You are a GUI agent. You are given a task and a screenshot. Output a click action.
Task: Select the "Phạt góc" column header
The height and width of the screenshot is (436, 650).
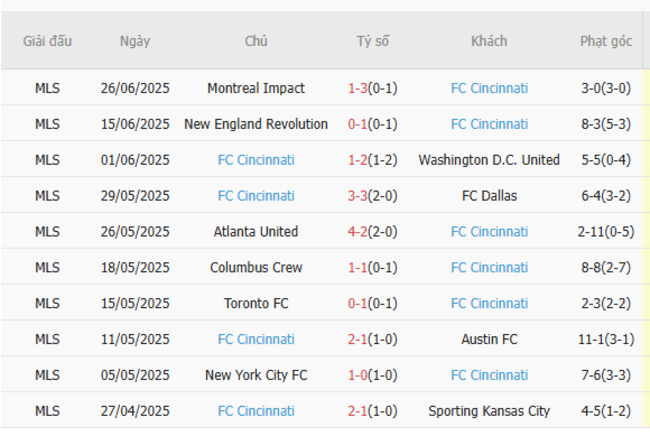point(606,42)
